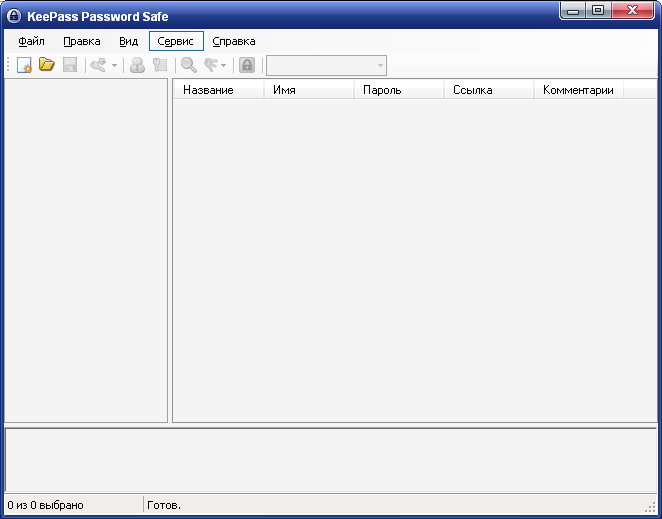This screenshot has height=519, width=662.
Task: Click the toolbar drag handle grip
Action: click(x=8, y=65)
